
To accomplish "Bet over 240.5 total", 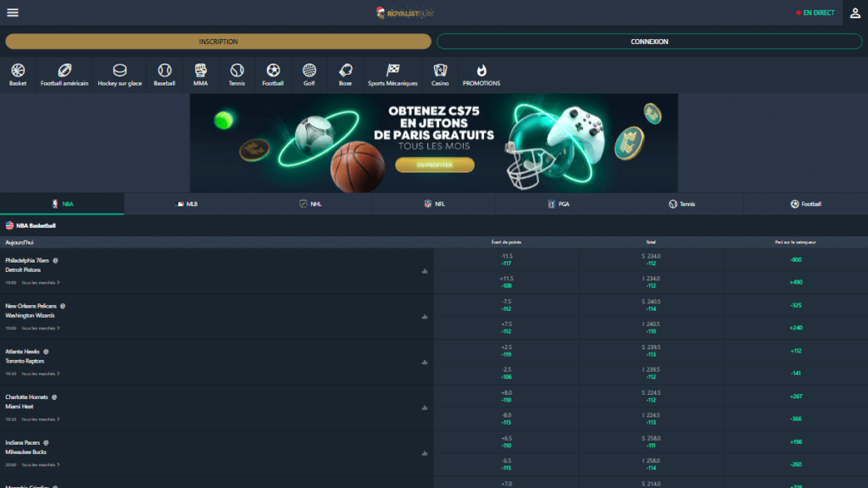I will (651, 305).
